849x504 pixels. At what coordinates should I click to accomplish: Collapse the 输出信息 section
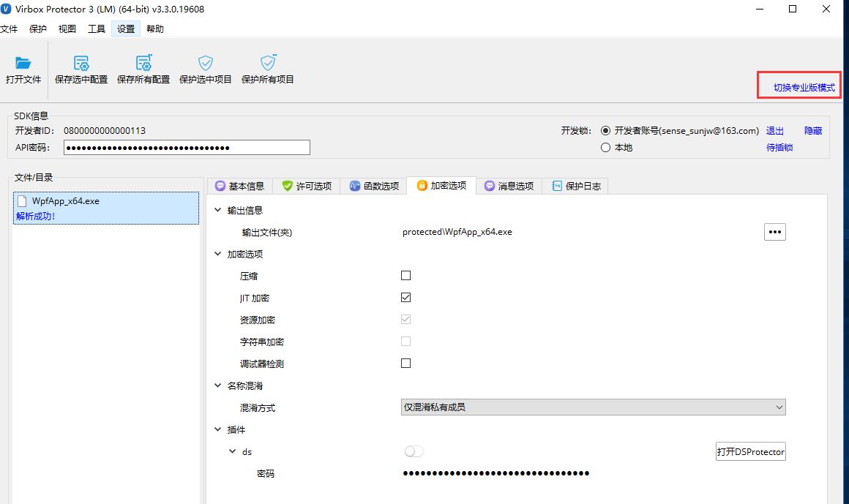click(x=217, y=210)
